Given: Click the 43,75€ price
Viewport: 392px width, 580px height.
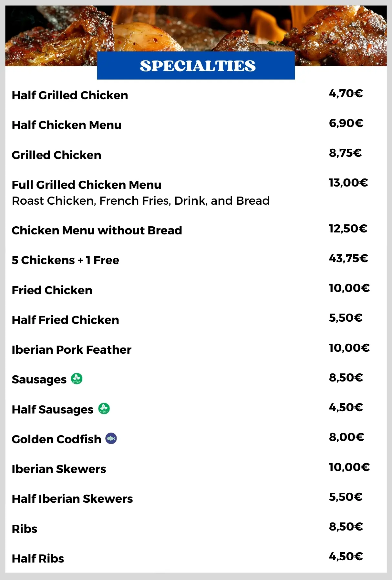Looking at the screenshot, I should (348, 258).
